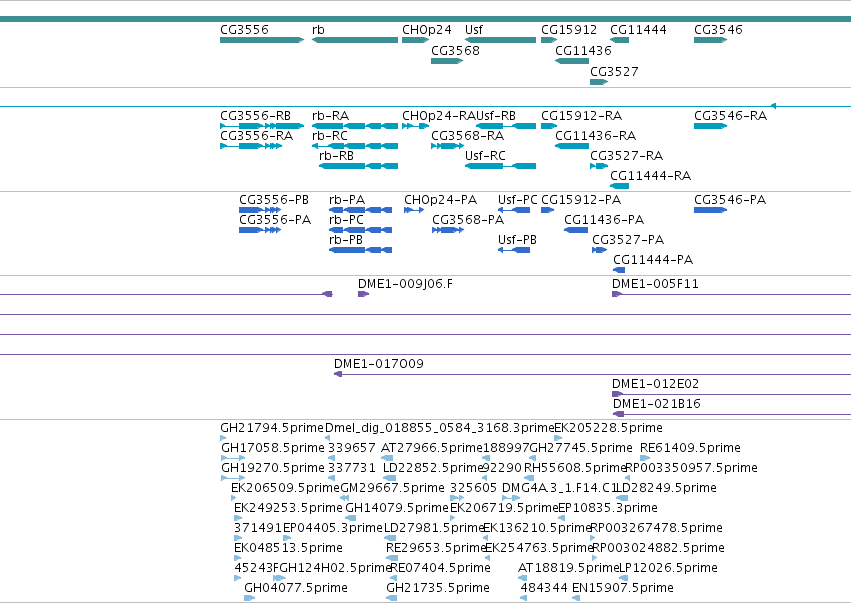Click the LD28249.5prime EST label
851x603 pixels.
pyautogui.click(x=666, y=488)
